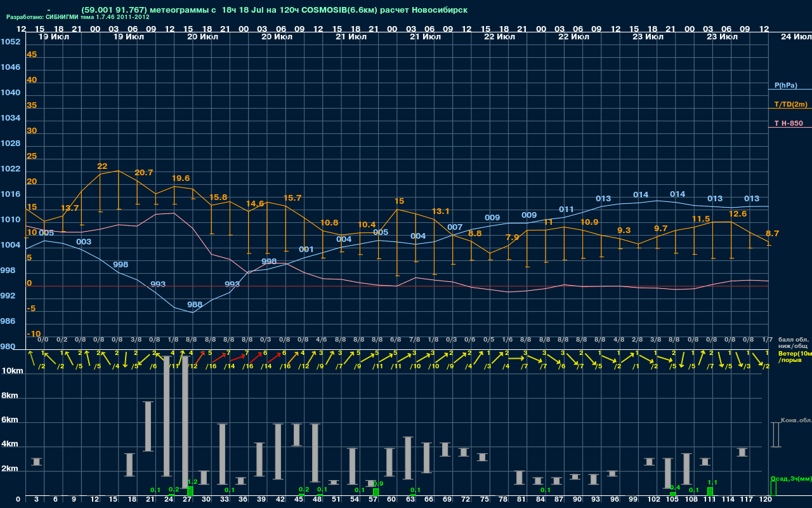
Task: Click the 13.7 temperature value
Action: point(70,208)
